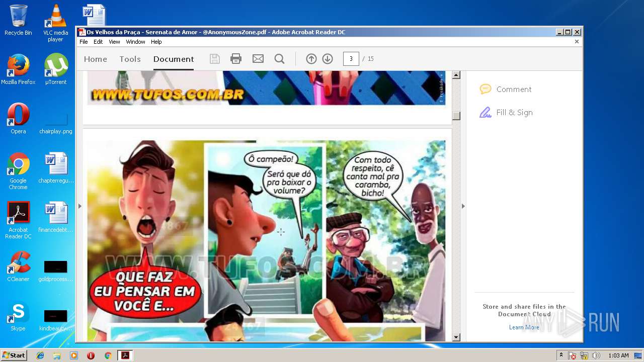Go to previous page arrow

311,59
